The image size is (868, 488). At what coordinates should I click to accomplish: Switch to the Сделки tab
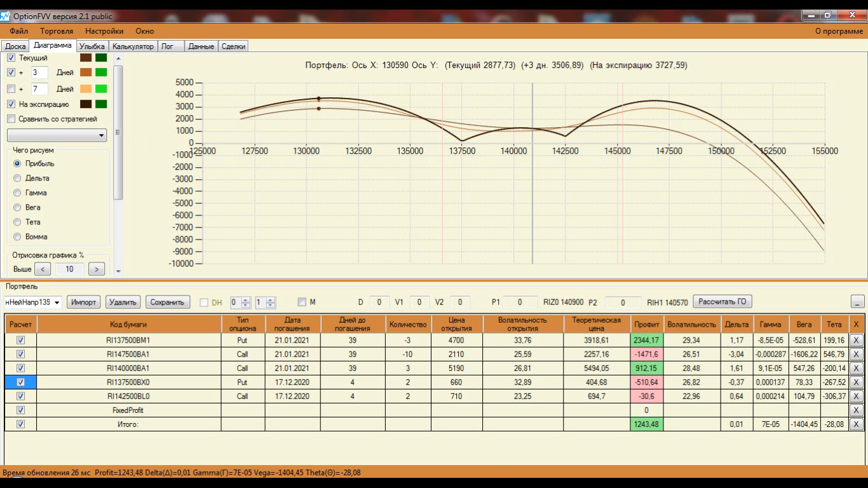(x=233, y=46)
